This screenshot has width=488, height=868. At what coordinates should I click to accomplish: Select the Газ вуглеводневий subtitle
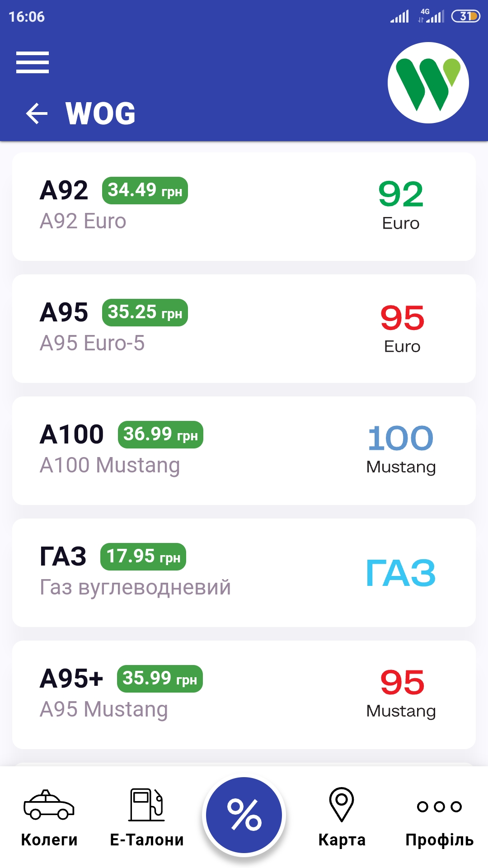(x=135, y=587)
